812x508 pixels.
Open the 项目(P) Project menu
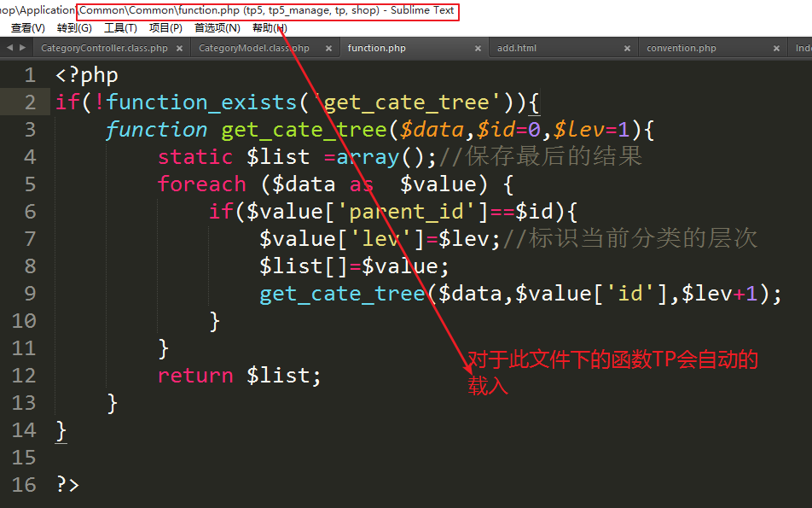click(165, 28)
